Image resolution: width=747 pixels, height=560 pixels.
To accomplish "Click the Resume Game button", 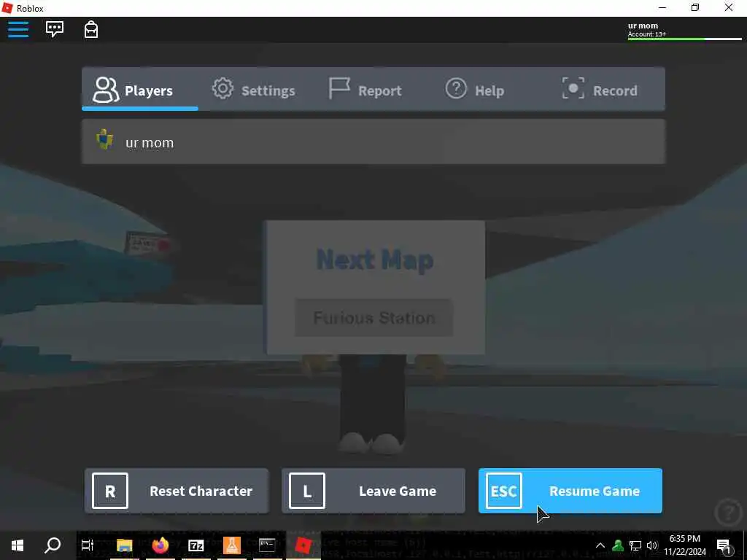I will coord(570,491).
